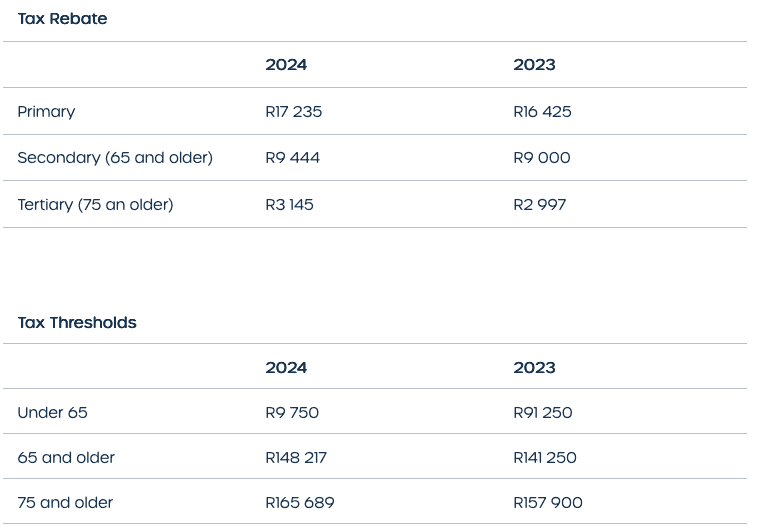
Task: Select the R148 217 threshold value
Action: (x=296, y=458)
